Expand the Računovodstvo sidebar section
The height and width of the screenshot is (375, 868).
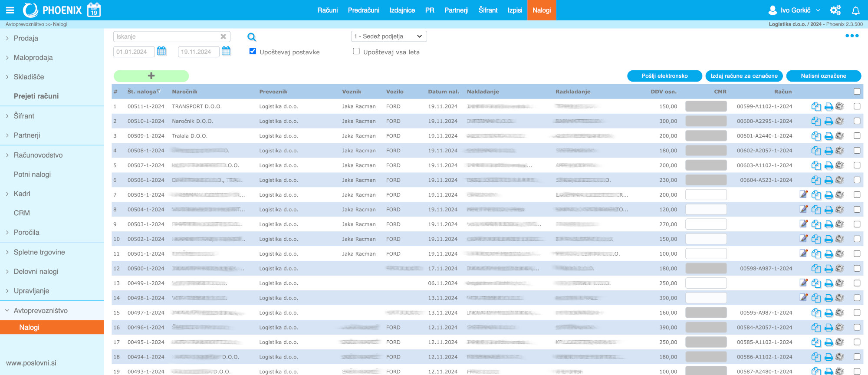pyautogui.click(x=38, y=155)
